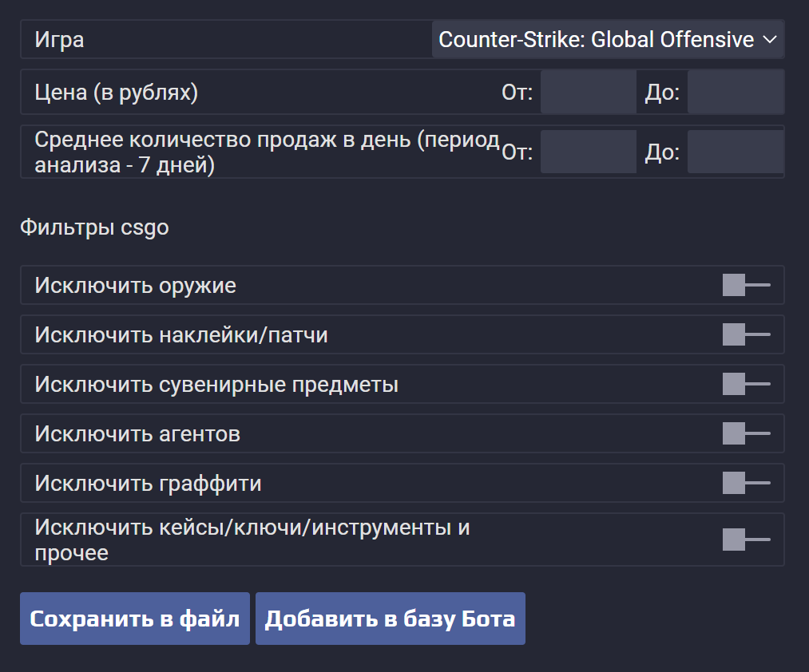Click the 'Добавить в базу Бота' button

(390, 619)
